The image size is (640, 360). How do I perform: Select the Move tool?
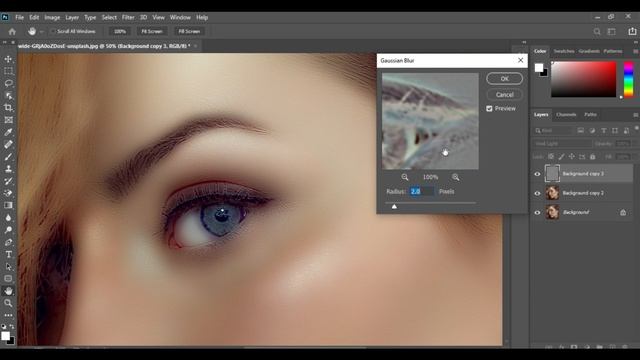click(8, 59)
